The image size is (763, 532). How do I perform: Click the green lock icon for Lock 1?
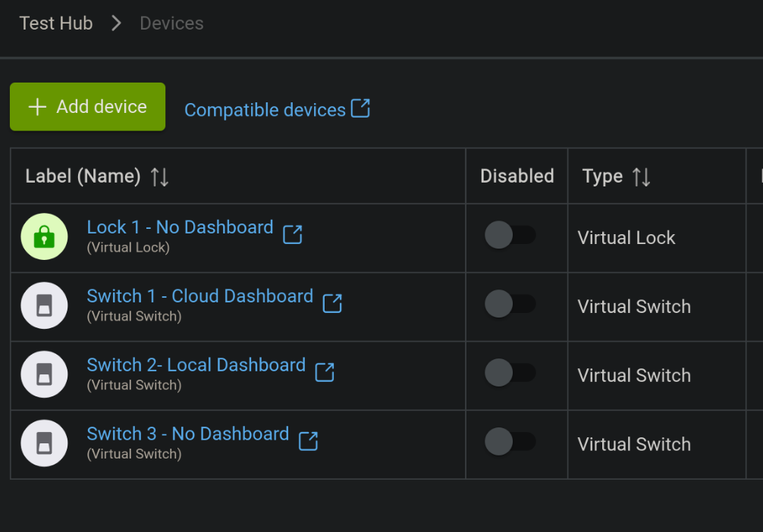[44, 237]
